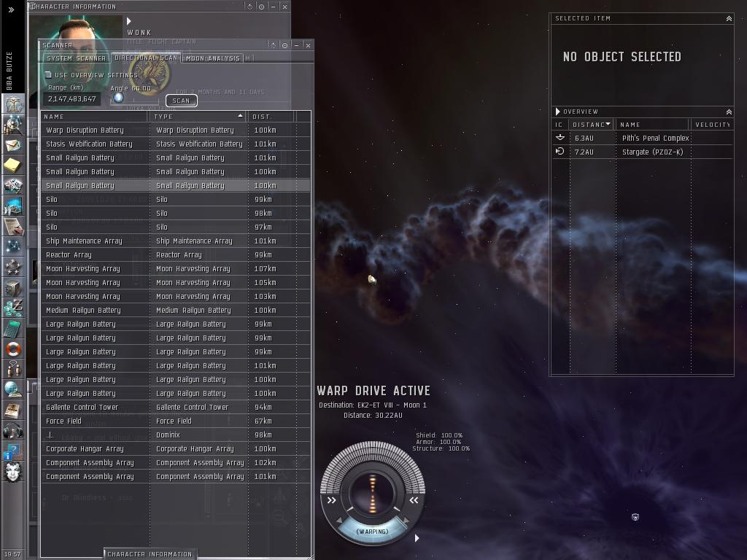This screenshot has height=560, width=747.
Task: Open the Calculator icon in sidebar
Action: tap(13, 329)
